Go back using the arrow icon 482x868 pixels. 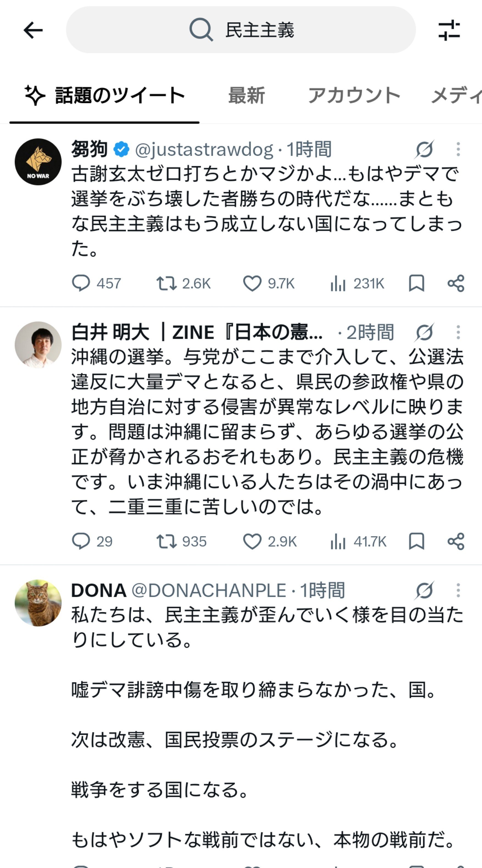pos(33,30)
